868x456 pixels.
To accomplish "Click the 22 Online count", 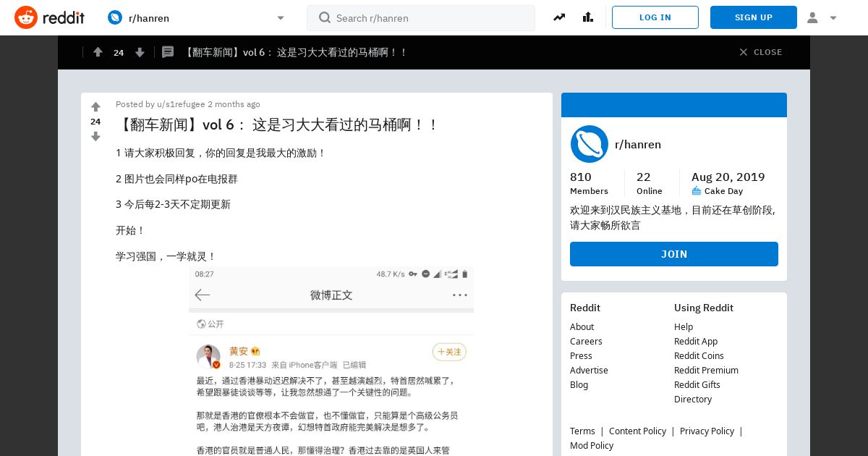I will 649,183.
